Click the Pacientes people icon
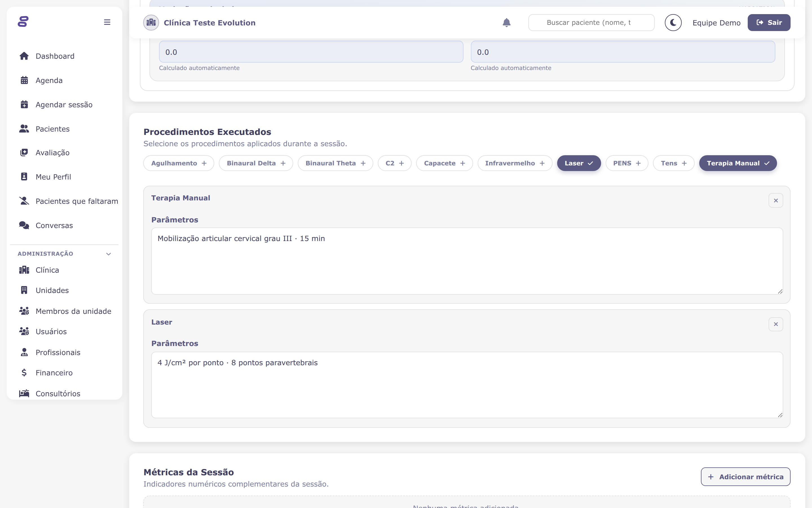Viewport: 812px width, 508px height. click(24, 129)
